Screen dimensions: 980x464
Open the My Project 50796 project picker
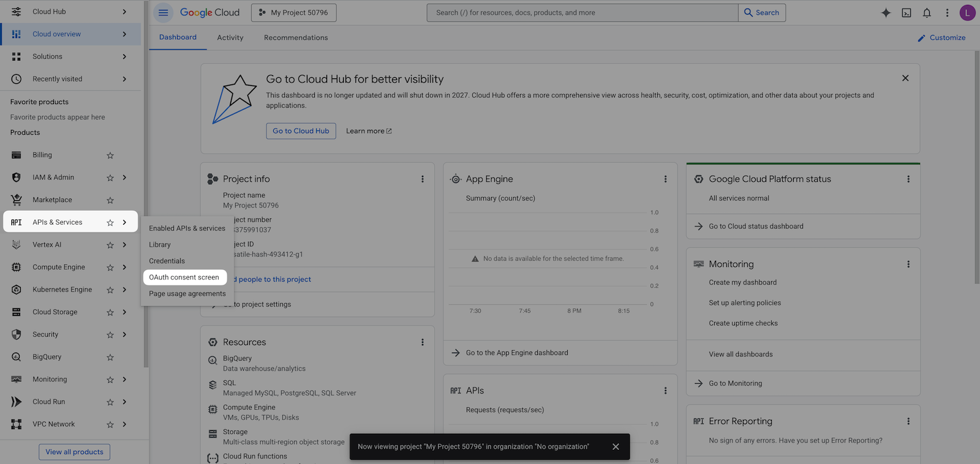click(x=294, y=12)
